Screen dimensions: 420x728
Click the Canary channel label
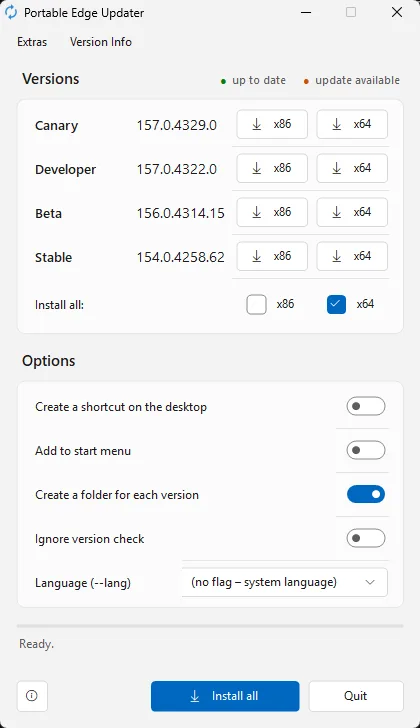coord(57,126)
